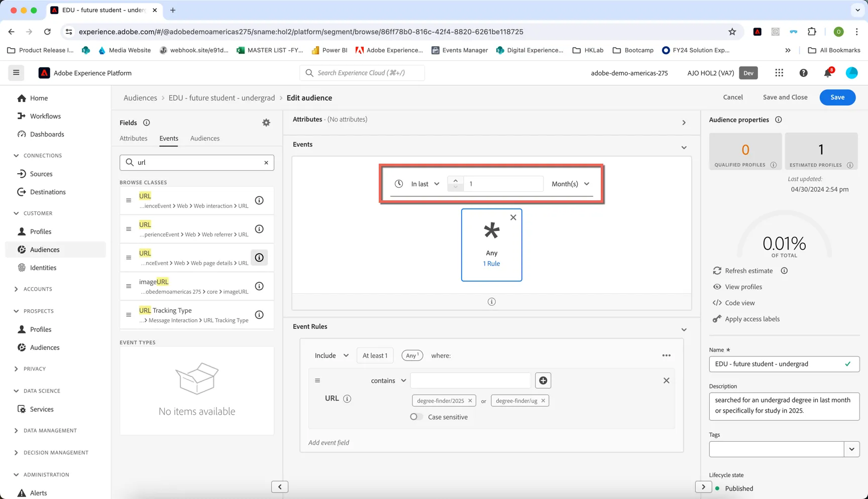
Task: Show info for imageURL field
Action: pyautogui.click(x=259, y=286)
